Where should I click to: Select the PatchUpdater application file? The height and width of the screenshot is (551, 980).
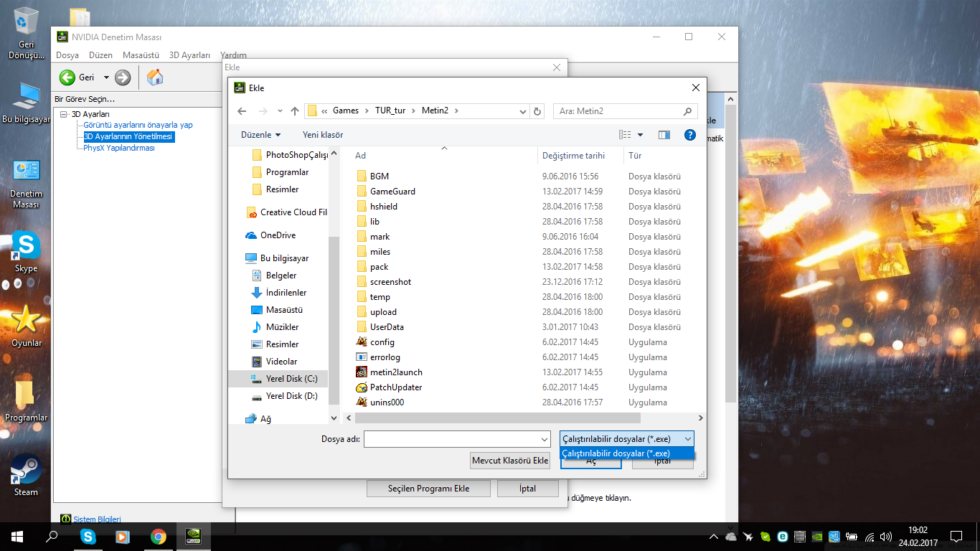tap(395, 387)
